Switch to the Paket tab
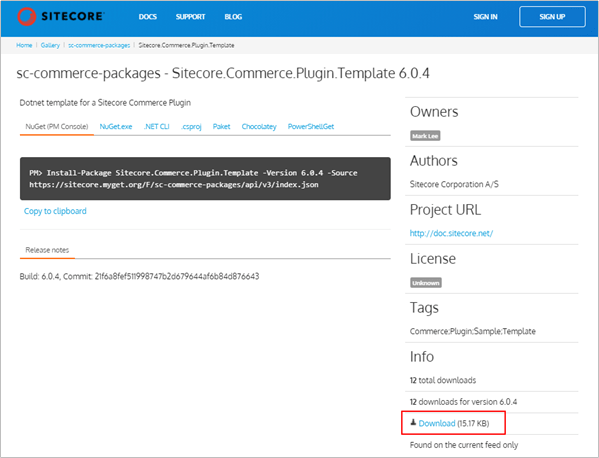 221,126
